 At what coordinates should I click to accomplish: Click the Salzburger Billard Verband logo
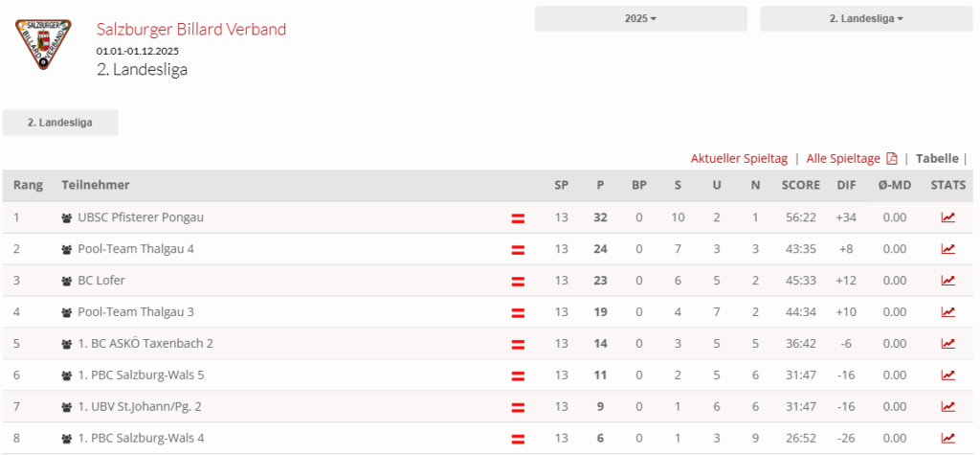click(45, 43)
